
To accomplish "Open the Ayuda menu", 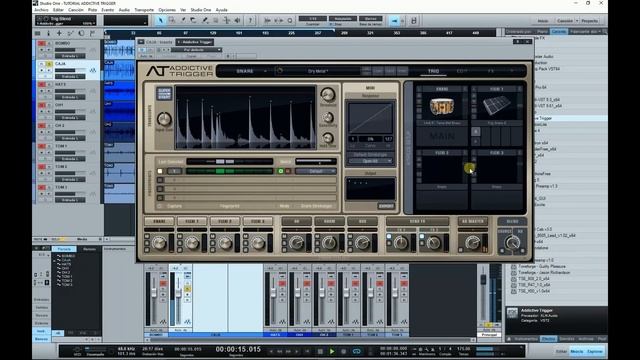I will click(x=222, y=10).
